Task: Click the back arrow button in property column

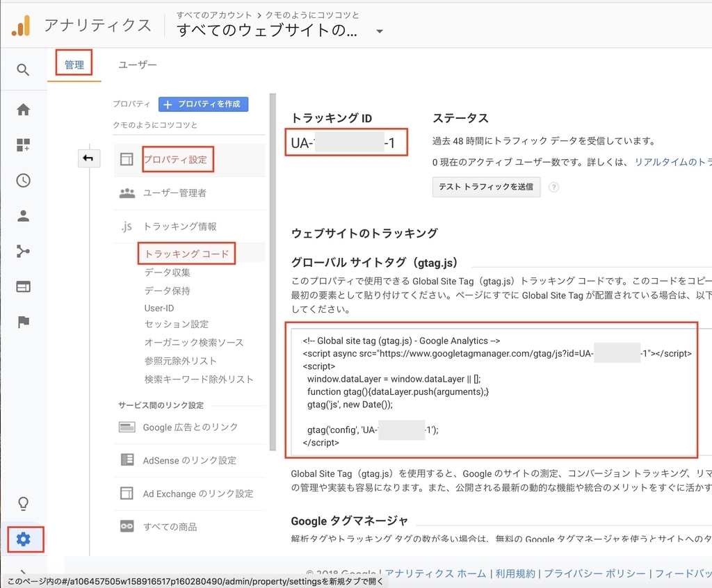Action: point(88,158)
